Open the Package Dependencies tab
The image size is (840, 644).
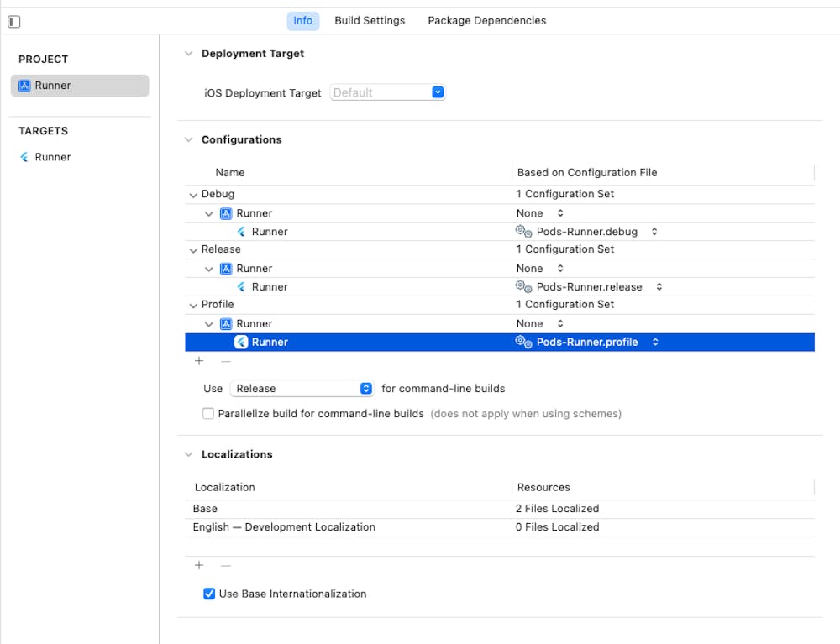click(x=486, y=21)
